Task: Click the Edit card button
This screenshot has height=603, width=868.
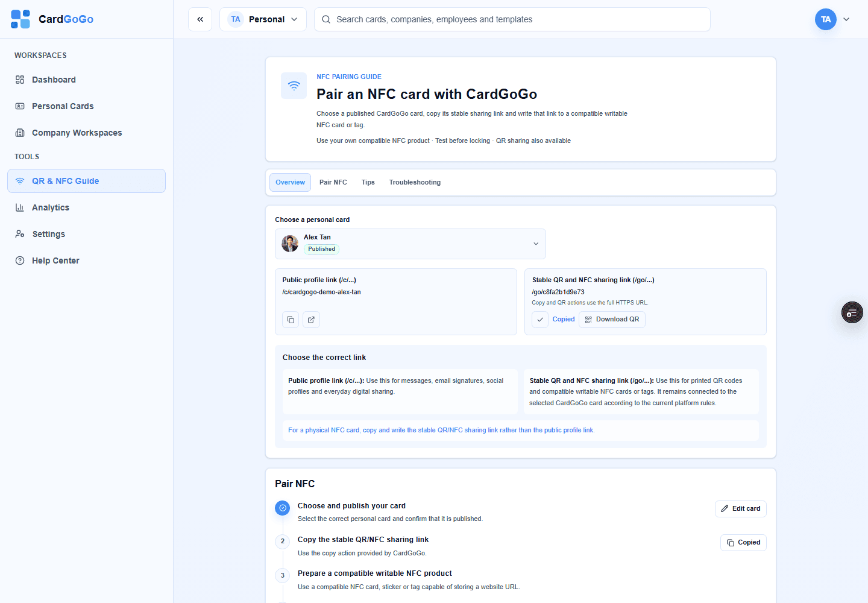Action: [740, 509]
